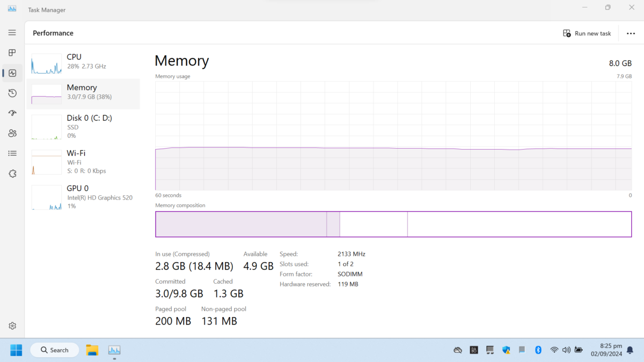The height and width of the screenshot is (362, 644).
Task: Select the GPU 0 performance entry
Action: click(83, 197)
